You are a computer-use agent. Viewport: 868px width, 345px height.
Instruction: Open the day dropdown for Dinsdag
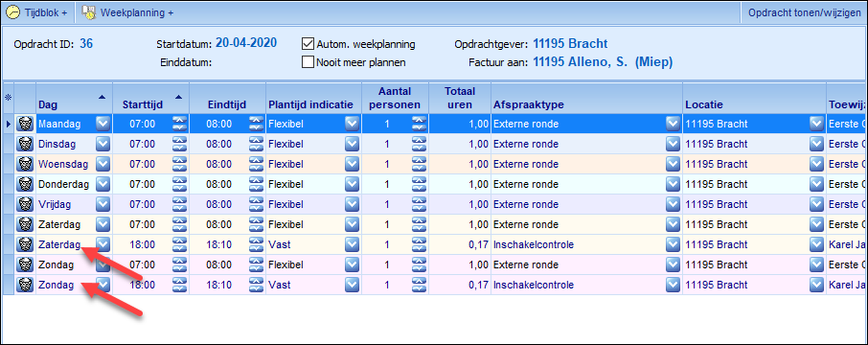pos(103,144)
